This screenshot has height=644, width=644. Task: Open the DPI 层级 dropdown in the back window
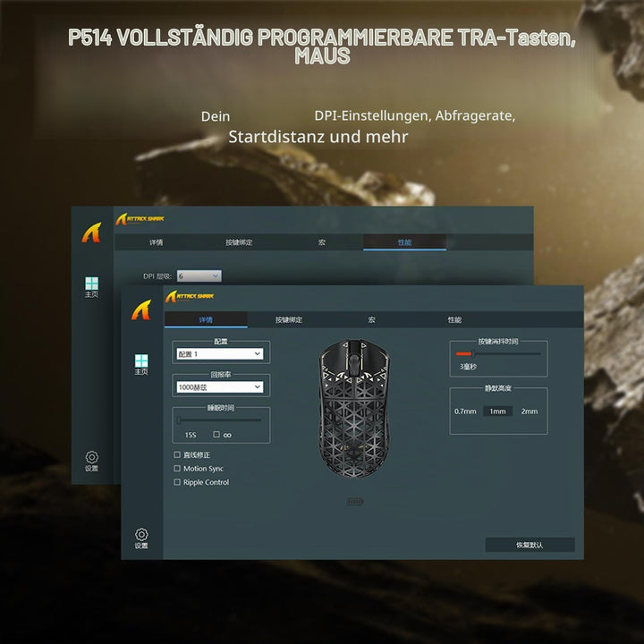(199, 276)
